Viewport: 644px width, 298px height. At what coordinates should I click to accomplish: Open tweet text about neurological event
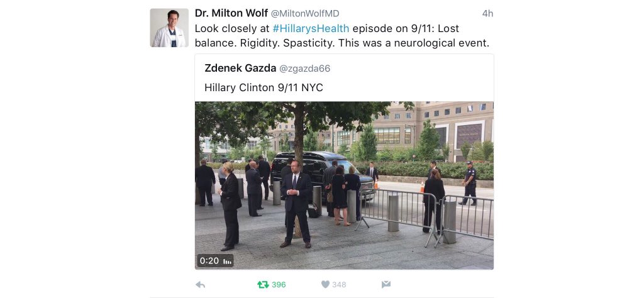coord(341,36)
